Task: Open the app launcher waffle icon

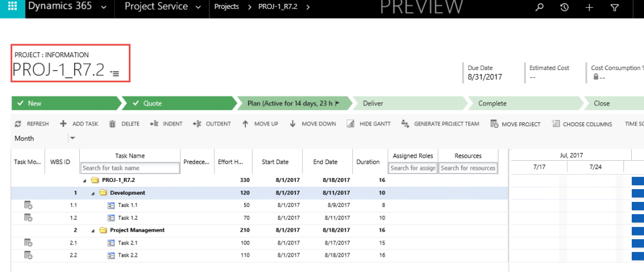Action: (12, 7)
